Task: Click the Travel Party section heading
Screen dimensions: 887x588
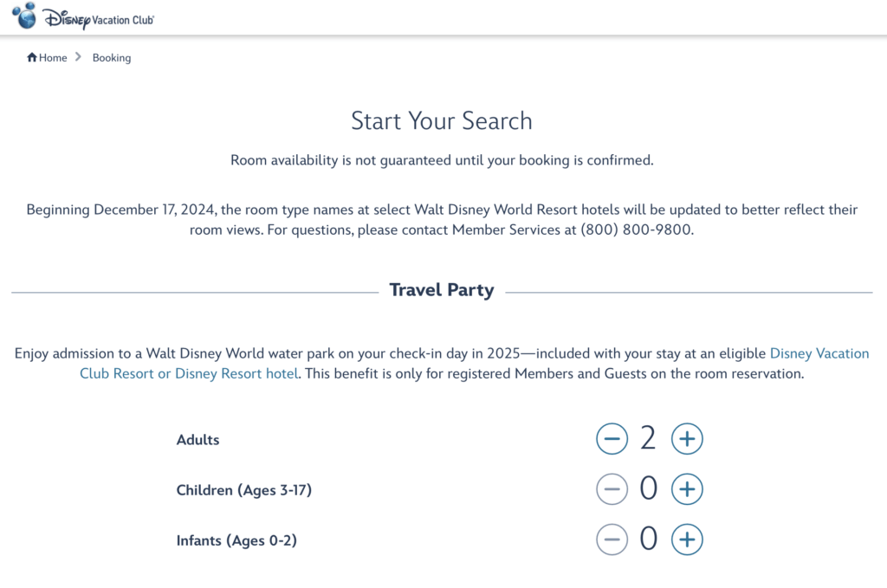Action: (x=442, y=290)
